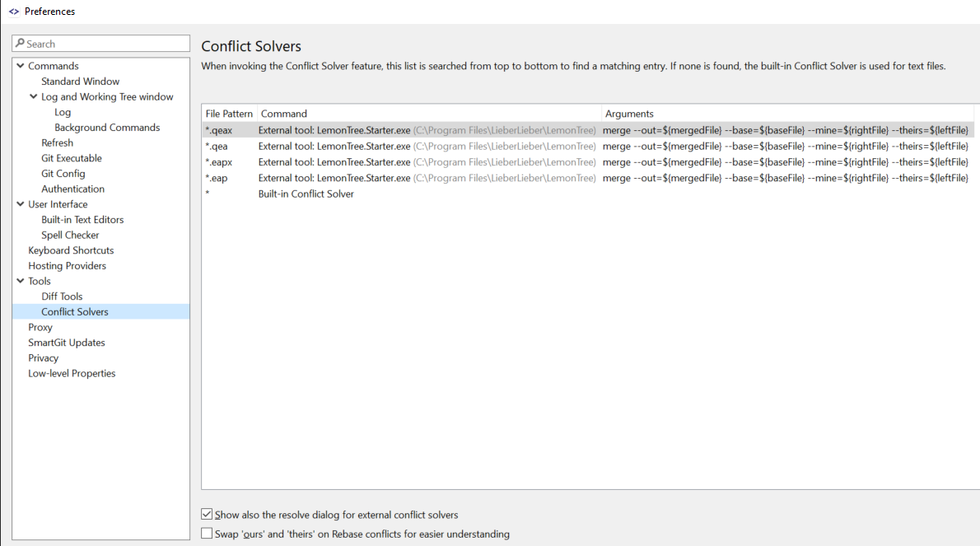Sort by File Pattern column header
Viewport: 980px width, 546px height.
(x=230, y=113)
